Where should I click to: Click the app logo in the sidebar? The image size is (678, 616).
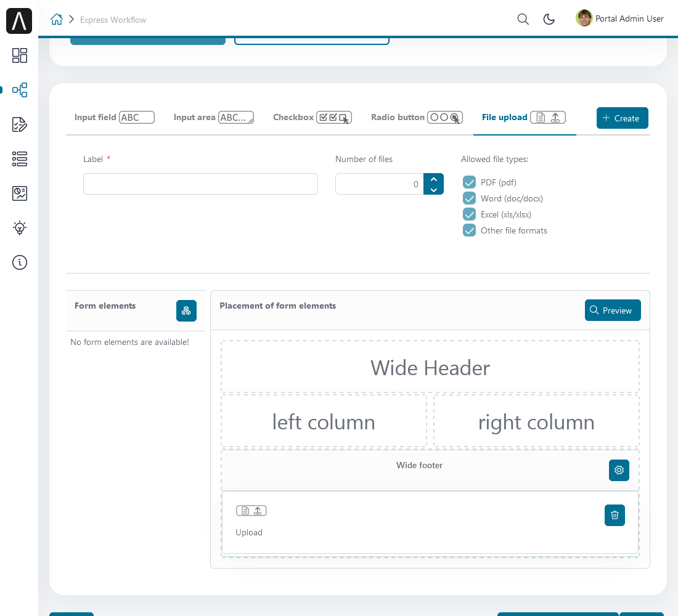coord(19,20)
